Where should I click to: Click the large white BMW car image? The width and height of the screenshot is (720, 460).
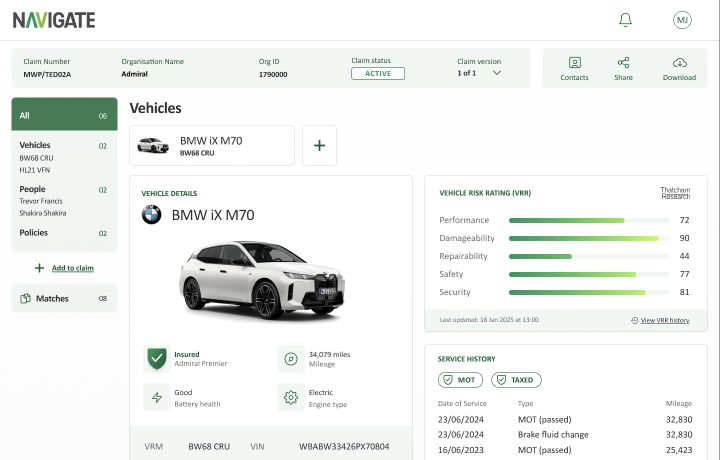click(x=261, y=279)
